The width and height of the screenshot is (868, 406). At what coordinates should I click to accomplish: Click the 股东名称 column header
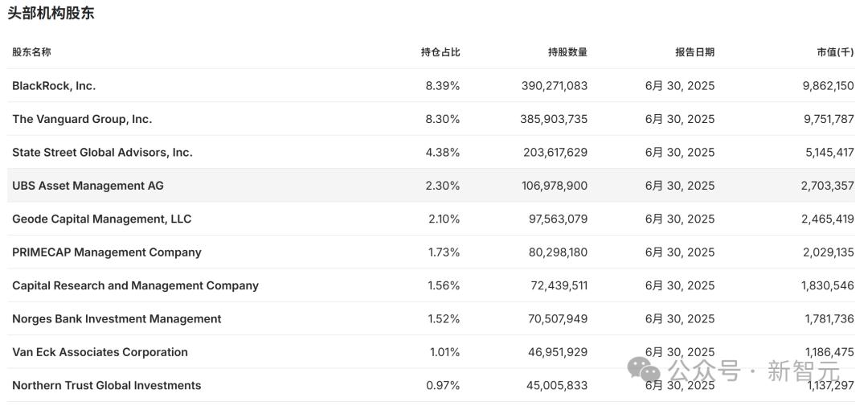31,52
